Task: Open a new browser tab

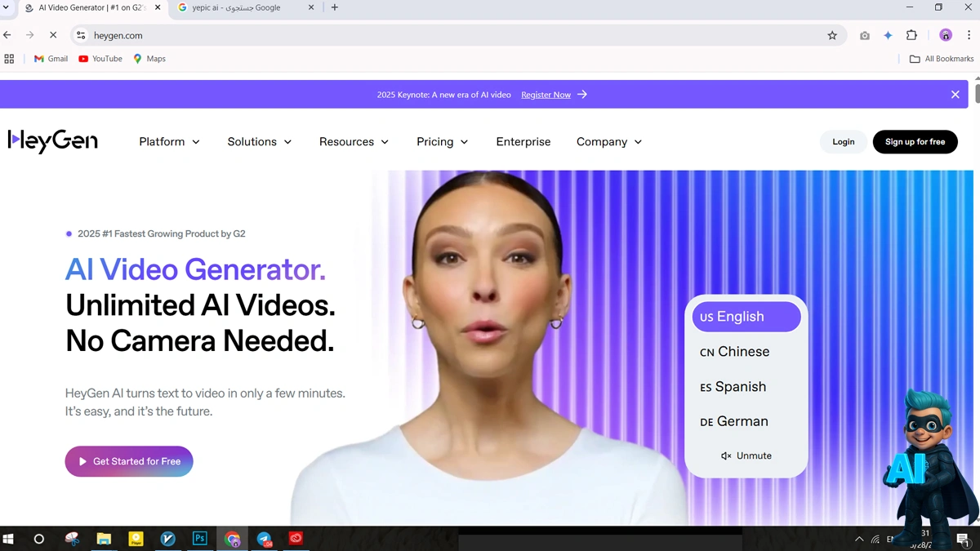Action: tap(335, 8)
